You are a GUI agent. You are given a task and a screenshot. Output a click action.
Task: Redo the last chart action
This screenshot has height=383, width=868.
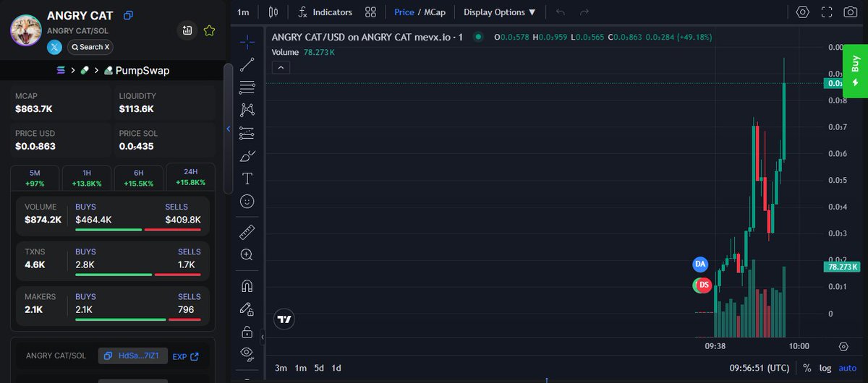[x=584, y=12]
